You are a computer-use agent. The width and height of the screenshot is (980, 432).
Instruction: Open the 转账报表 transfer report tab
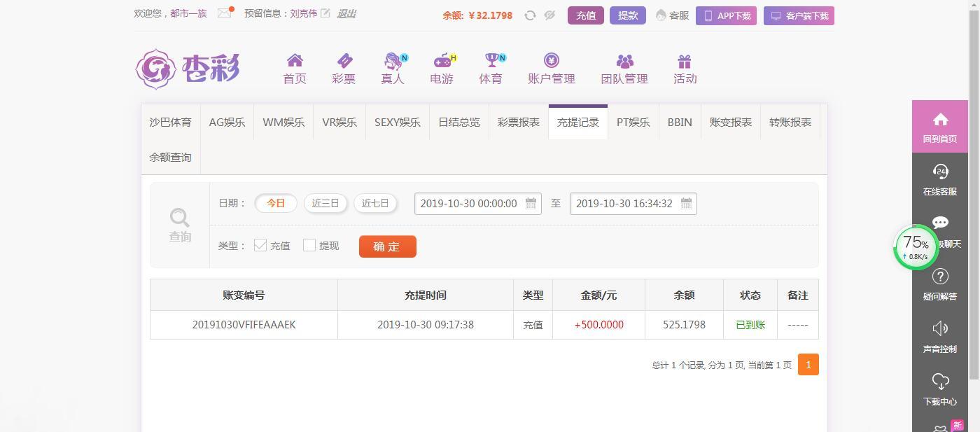(790, 122)
